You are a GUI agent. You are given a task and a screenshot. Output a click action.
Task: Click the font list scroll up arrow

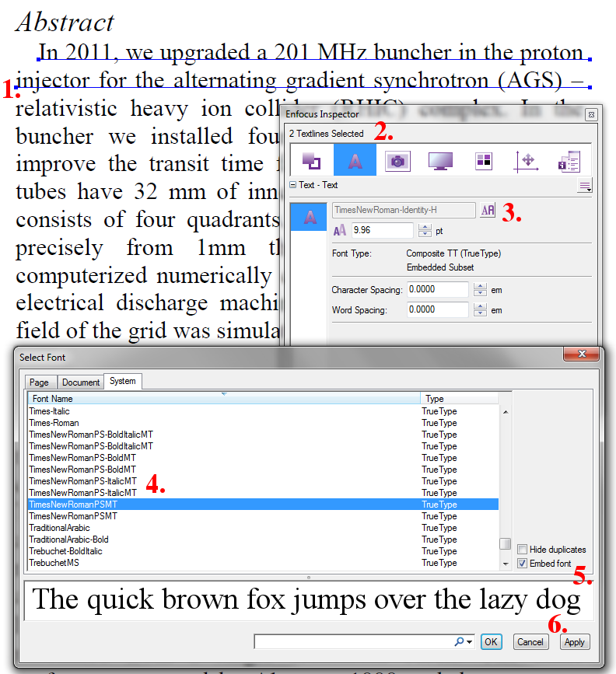[x=506, y=412]
